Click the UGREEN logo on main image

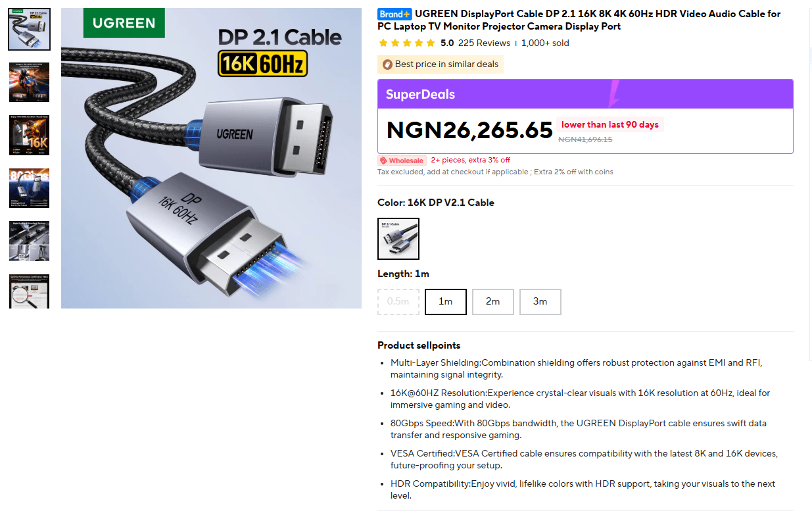click(x=124, y=23)
